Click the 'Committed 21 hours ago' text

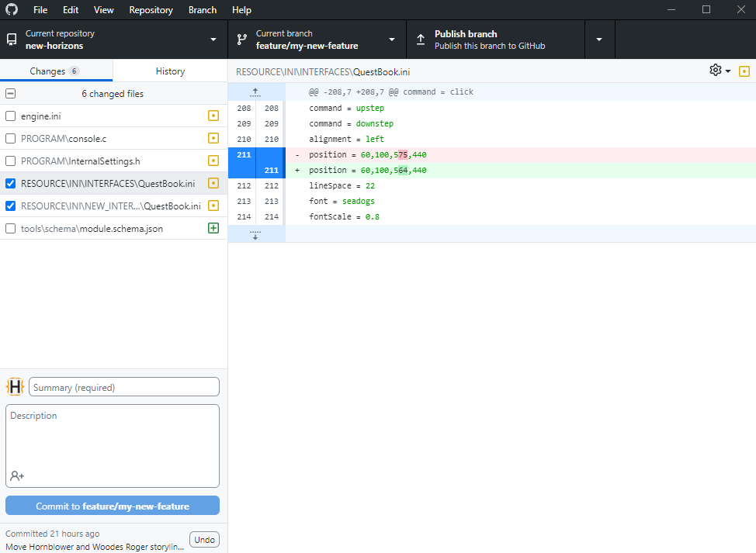[x=53, y=534]
